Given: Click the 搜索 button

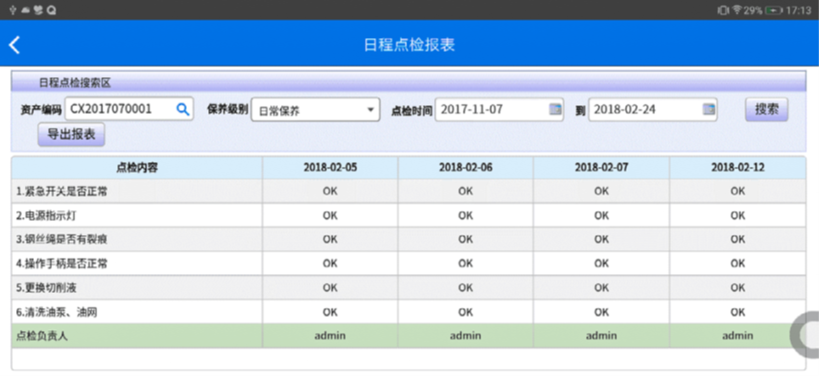Looking at the screenshot, I should (x=767, y=109).
